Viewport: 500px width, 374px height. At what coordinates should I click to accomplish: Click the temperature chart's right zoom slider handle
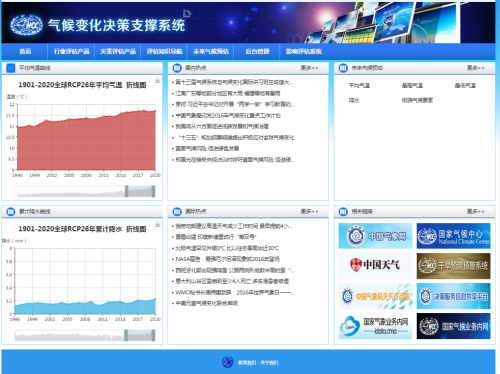pyautogui.click(x=153, y=191)
